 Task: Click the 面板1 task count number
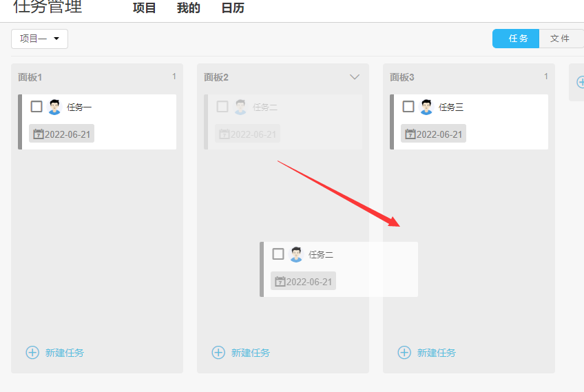point(174,76)
